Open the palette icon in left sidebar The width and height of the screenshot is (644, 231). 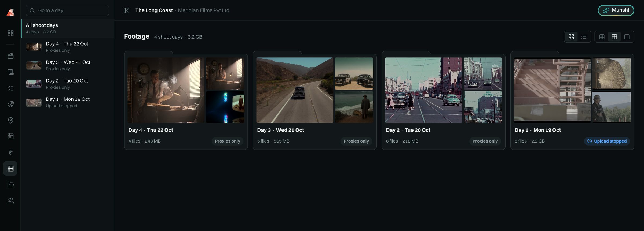(x=10, y=104)
